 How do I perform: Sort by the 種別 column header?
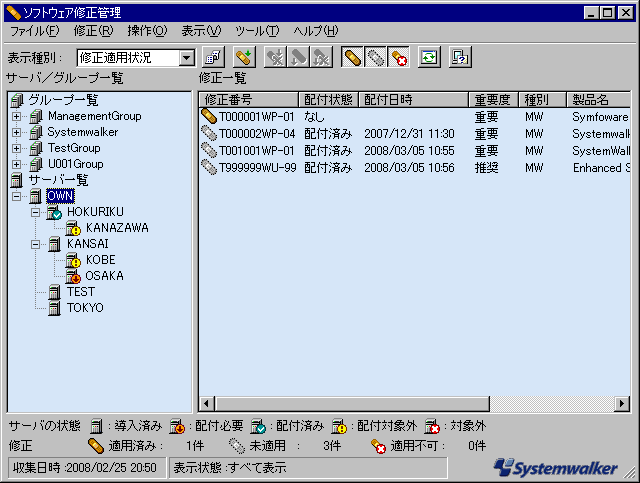542,100
